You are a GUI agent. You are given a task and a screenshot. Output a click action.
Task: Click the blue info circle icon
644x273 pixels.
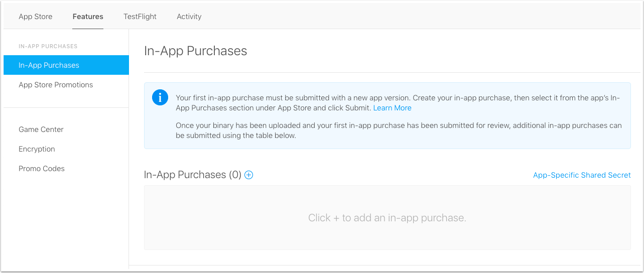pos(160,97)
